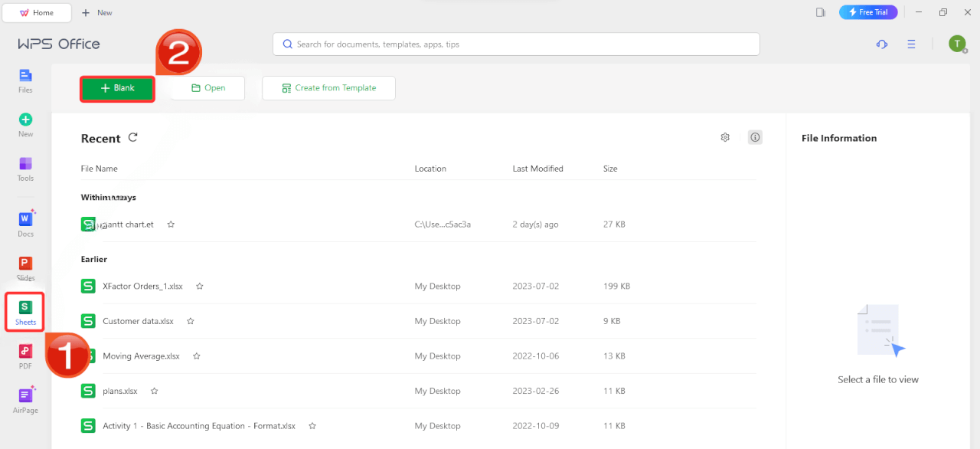This screenshot has width=980, height=449.
Task: Click the device sync icon in title bar
Action: point(821,12)
